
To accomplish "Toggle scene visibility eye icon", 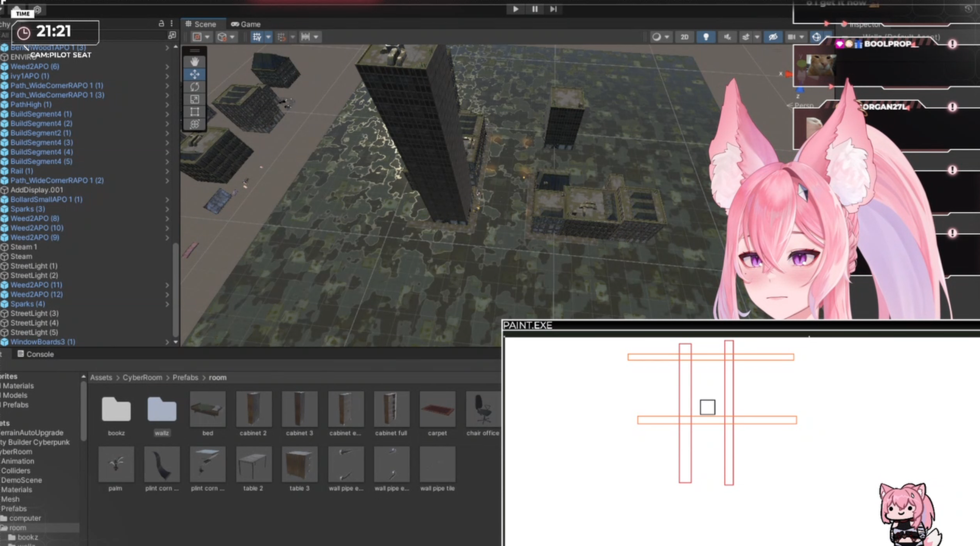I will coord(772,37).
